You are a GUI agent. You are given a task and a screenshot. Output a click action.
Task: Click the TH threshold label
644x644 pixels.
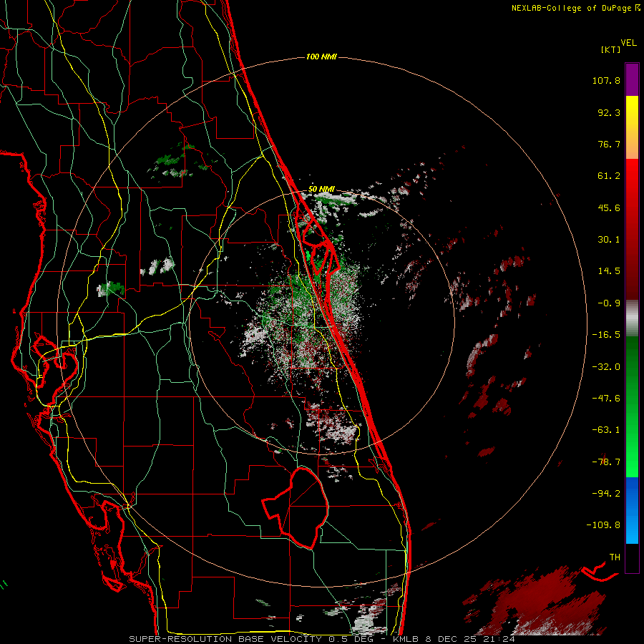tap(615, 557)
